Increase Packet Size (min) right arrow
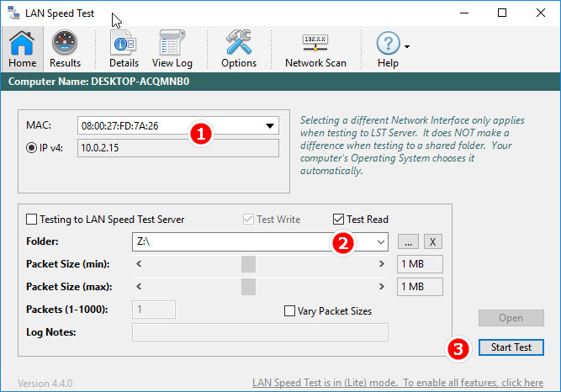Image resolution: width=561 pixels, height=392 pixels. [x=381, y=264]
